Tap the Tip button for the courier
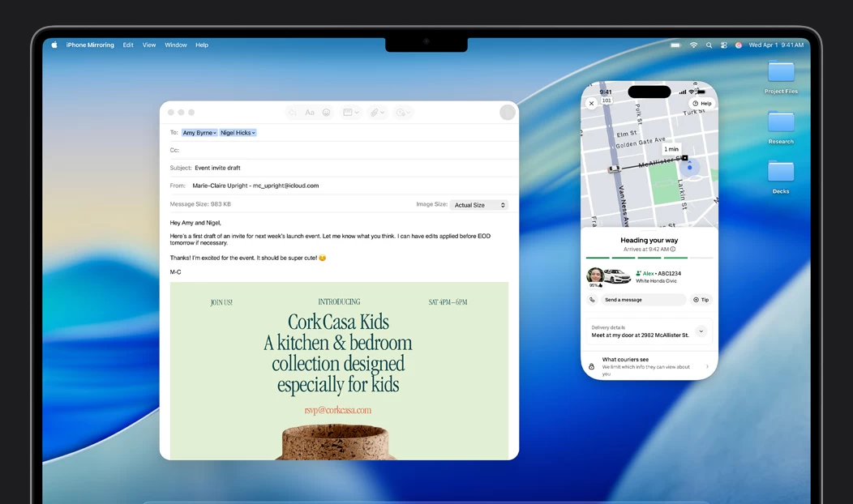 [x=701, y=300]
